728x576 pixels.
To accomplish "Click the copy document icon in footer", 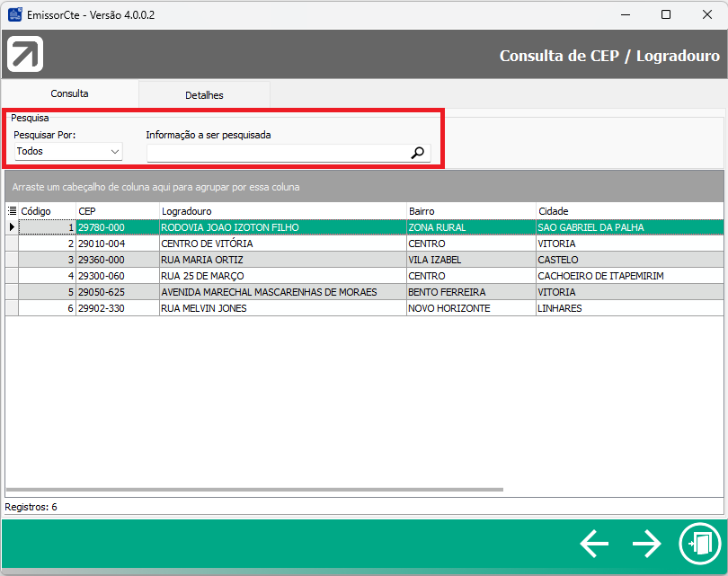I will pos(700,544).
